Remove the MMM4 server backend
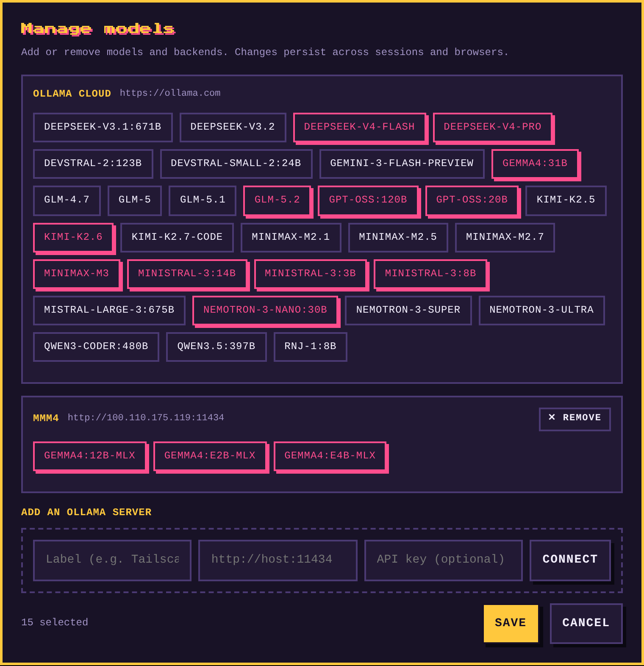 575,419
